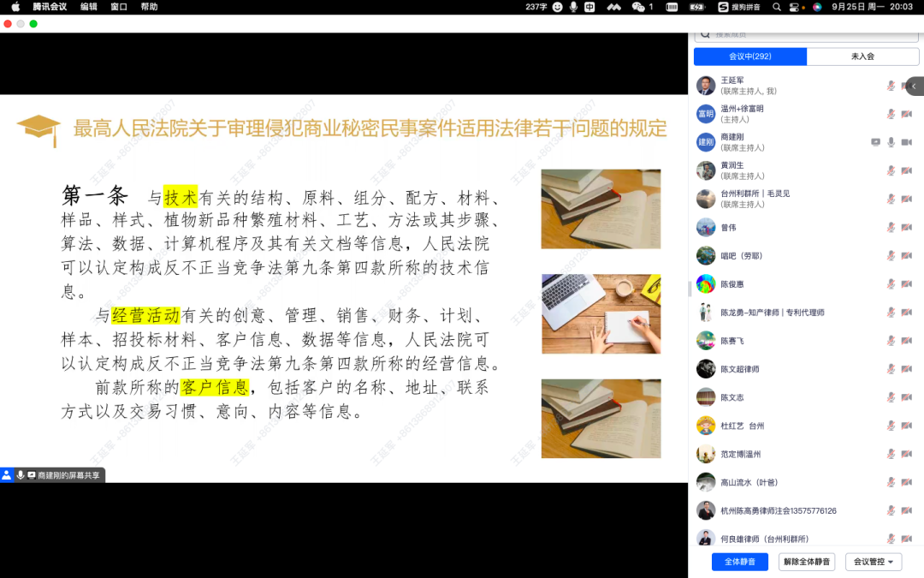The height and width of the screenshot is (578, 924).
Task: Click the 解除全体静音 button
Action: click(x=807, y=562)
